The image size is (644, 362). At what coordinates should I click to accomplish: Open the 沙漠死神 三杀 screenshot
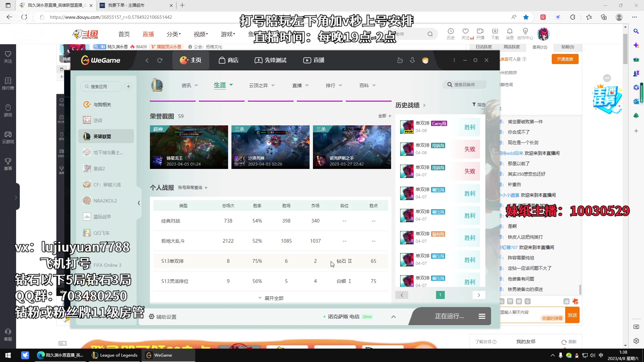(x=270, y=147)
